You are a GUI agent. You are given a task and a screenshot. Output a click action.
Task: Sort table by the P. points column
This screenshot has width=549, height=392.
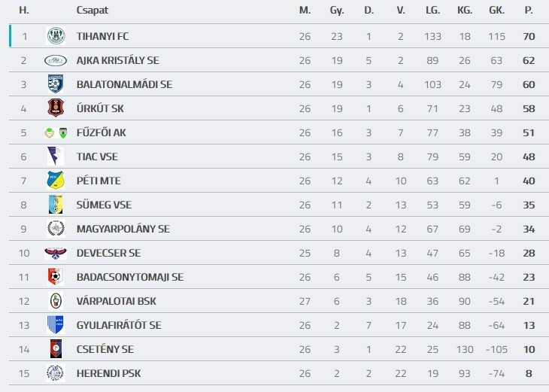(529, 11)
